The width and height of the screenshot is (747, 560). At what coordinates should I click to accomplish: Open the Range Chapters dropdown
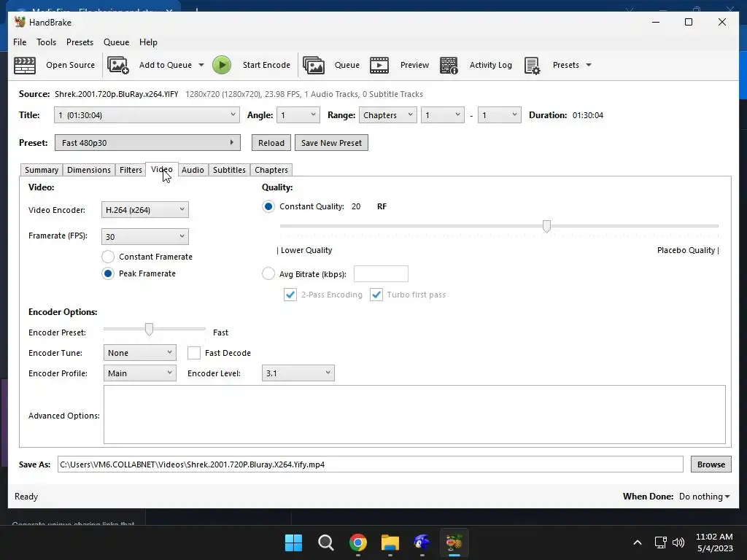(388, 115)
